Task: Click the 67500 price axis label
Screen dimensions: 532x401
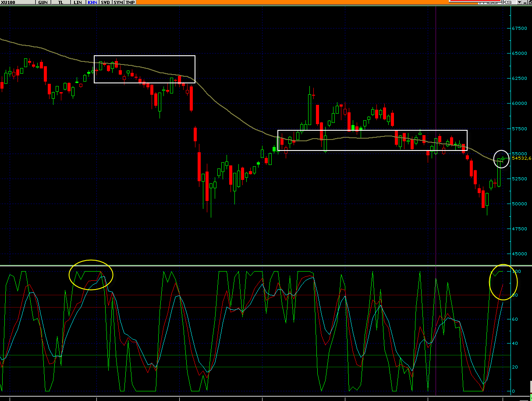Action: click(x=519, y=28)
